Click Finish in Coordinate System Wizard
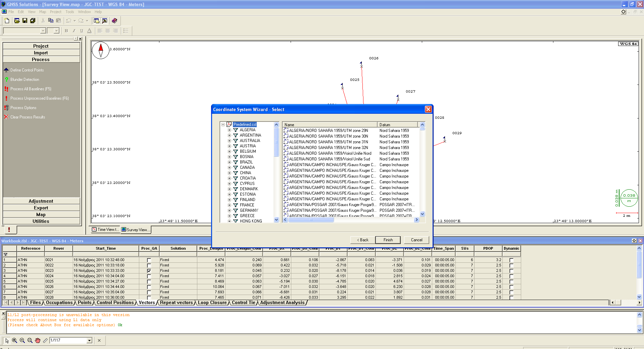 click(x=388, y=240)
